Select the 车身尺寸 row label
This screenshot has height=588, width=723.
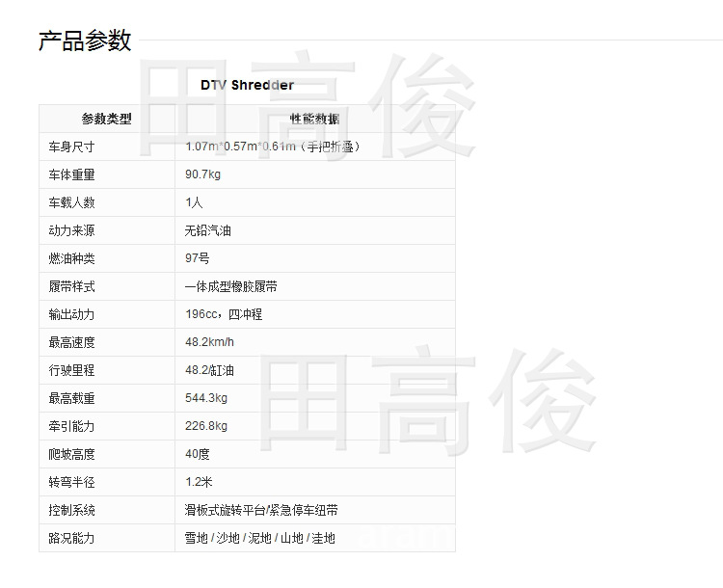tap(71, 147)
